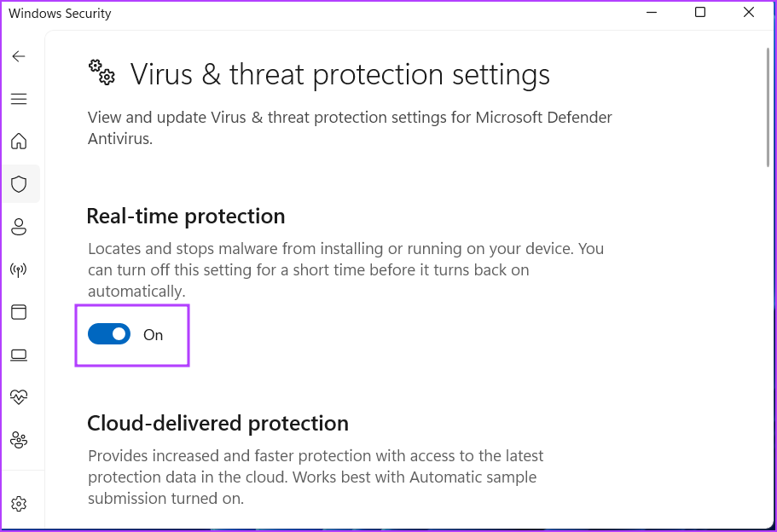The width and height of the screenshot is (777, 532).
Task: Click the Virus & threat protection settings title
Action: coord(339,75)
